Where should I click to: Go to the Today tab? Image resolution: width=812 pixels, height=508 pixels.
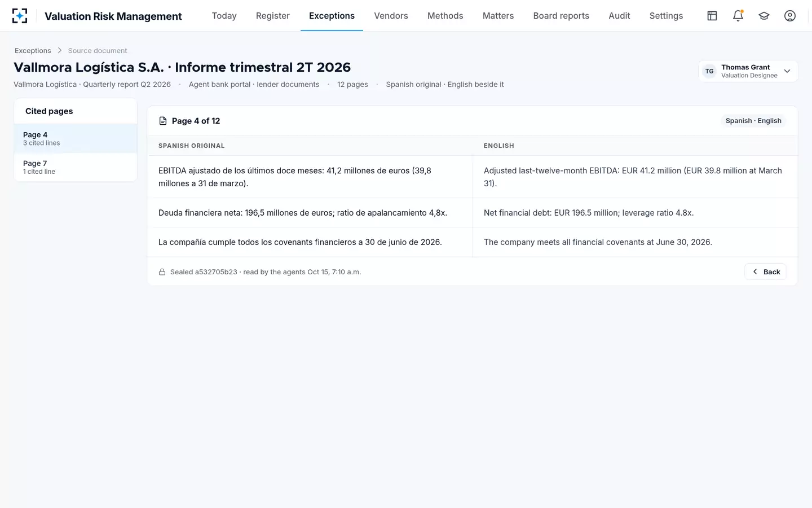point(224,16)
